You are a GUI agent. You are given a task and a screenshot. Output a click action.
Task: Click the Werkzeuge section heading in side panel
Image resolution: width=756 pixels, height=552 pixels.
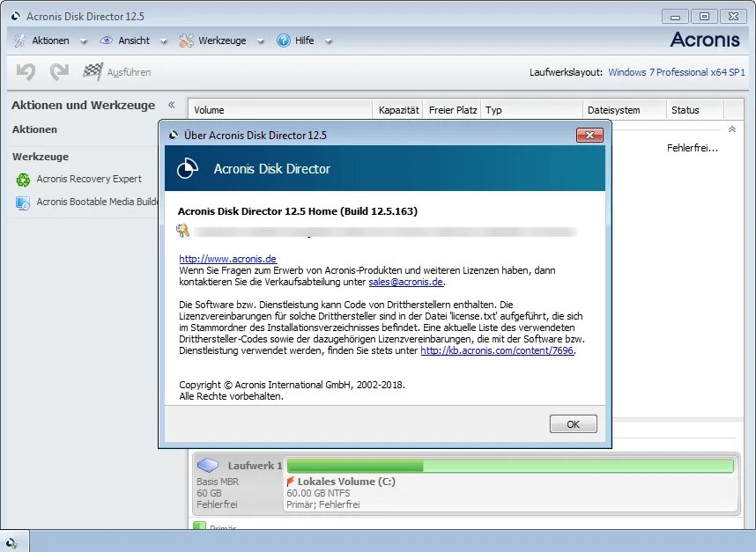pyautogui.click(x=41, y=157)
